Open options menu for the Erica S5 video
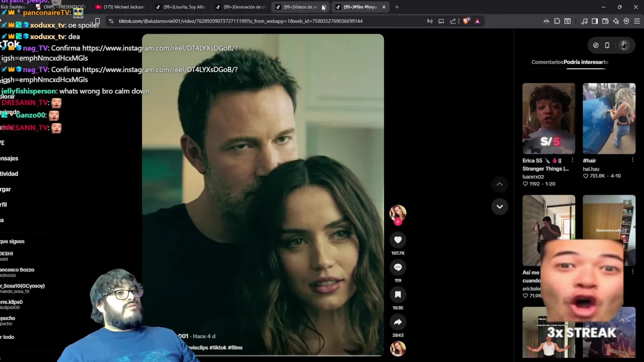Screen dimensions: 644x362 [x=572, y=160]
